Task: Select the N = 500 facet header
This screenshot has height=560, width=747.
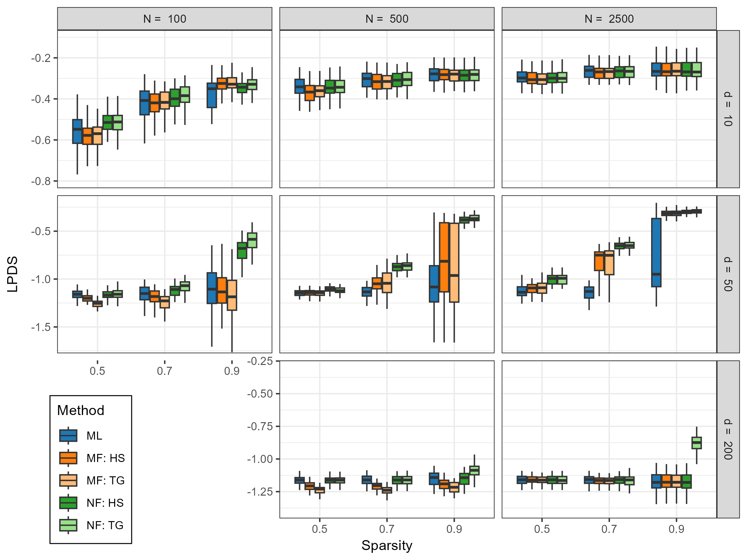Action: point(387,19)
